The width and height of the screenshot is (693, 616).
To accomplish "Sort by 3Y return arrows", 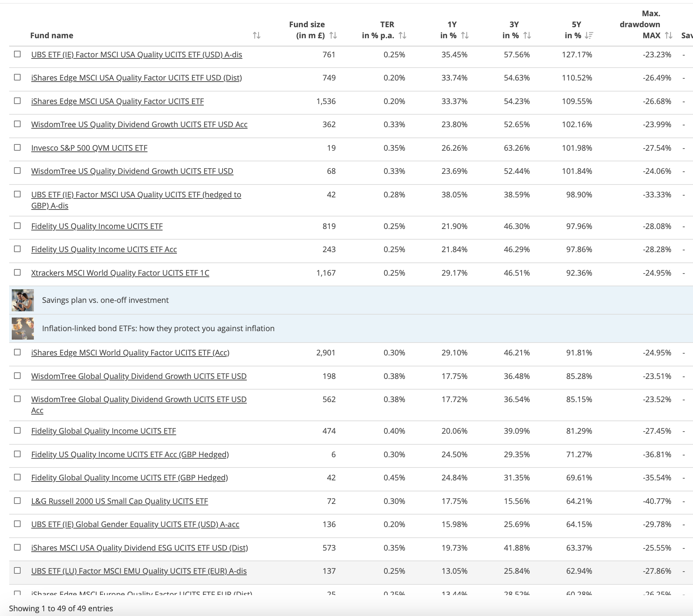I will [527, 35].
